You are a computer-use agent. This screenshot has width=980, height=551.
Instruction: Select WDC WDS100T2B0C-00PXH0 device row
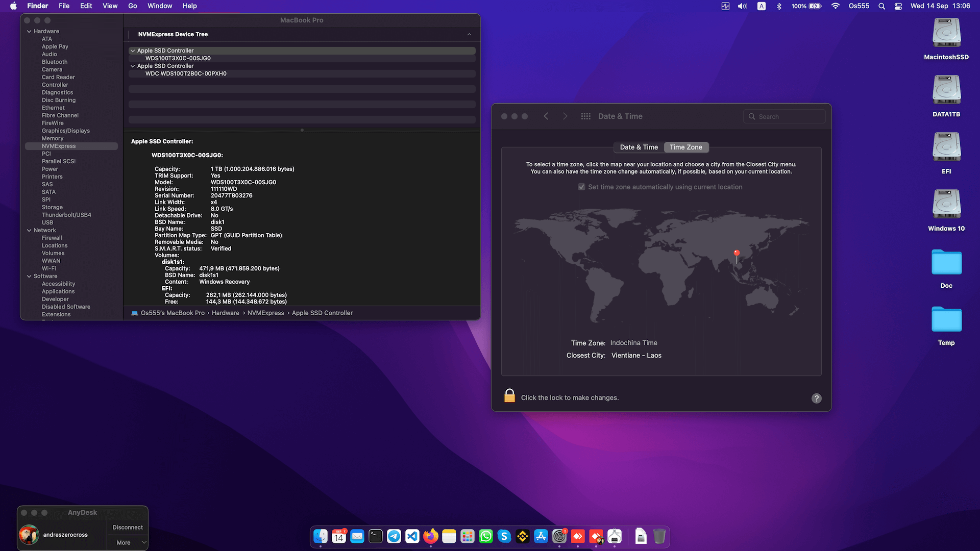(302, 73)
